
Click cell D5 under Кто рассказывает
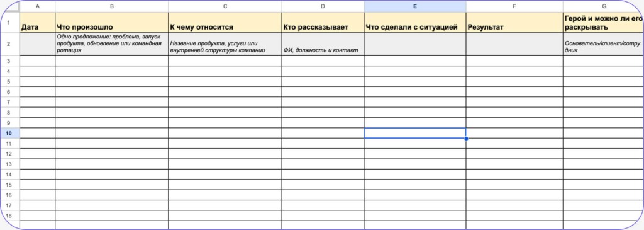[x=323, y=81]
